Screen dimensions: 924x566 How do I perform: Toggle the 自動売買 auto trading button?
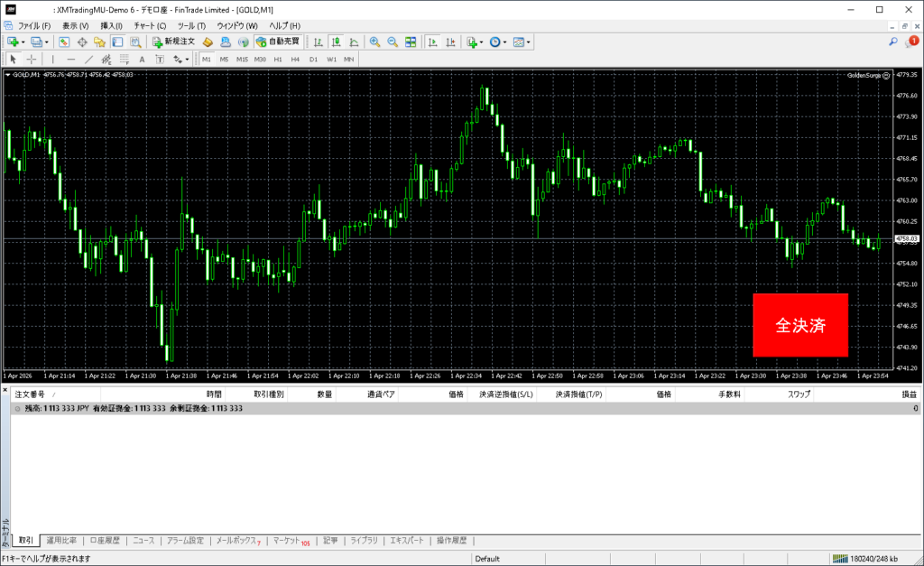pos(279,42)
